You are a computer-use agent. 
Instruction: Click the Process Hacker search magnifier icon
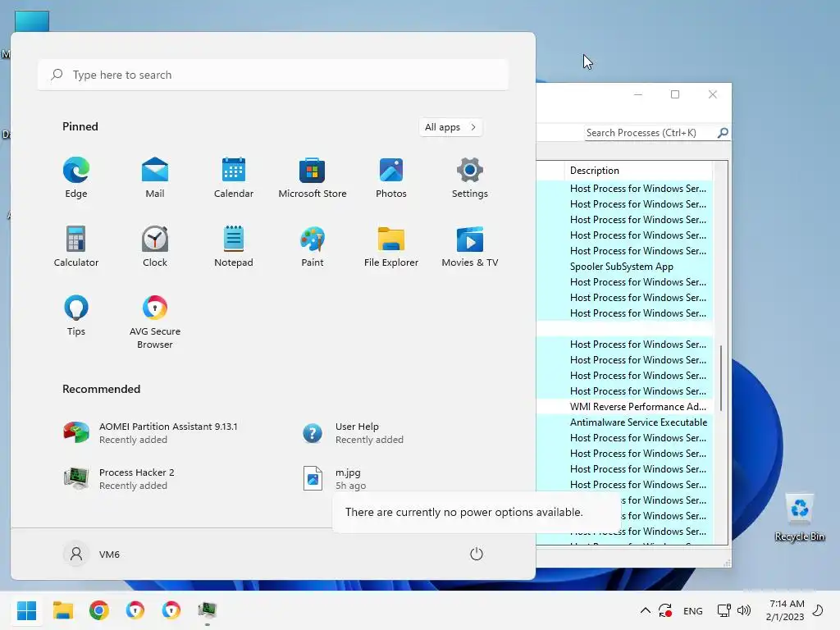(x=723, y=133)
